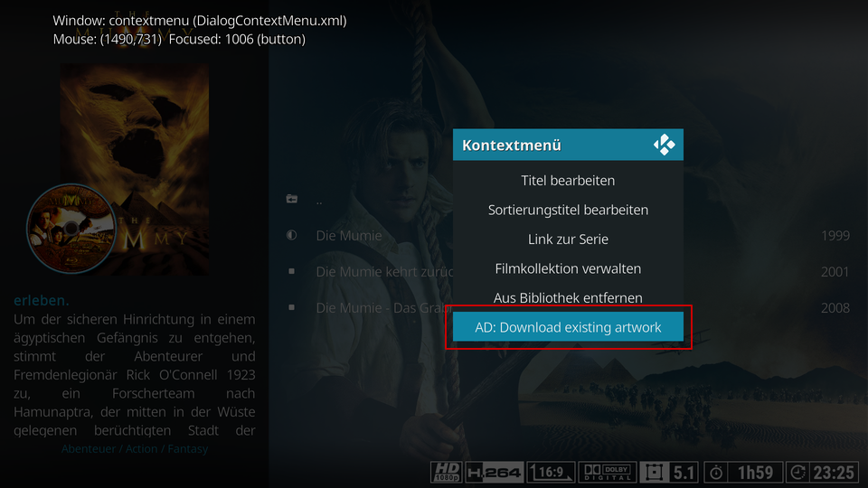Screen dimensions: 868x488
Task: Choose Sortierungstitel bearbeiten in the menu
Action: [568, 210]
